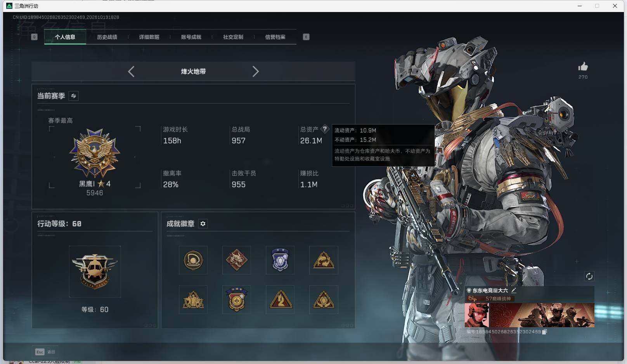Click the player avatar thumbnail
The width and height of the screenshot is (627, 364).
477,315
